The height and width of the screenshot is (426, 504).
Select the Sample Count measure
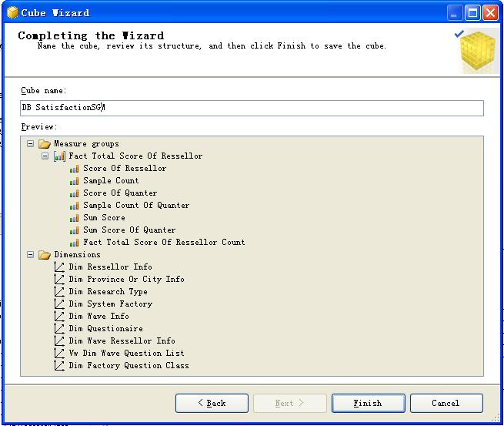coord(111,180)
